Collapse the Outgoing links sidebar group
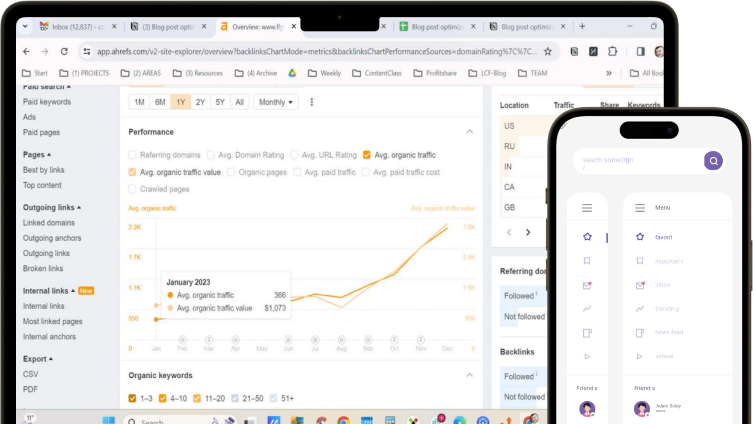This screenshot has width=755, height=424. click(52, 207)
